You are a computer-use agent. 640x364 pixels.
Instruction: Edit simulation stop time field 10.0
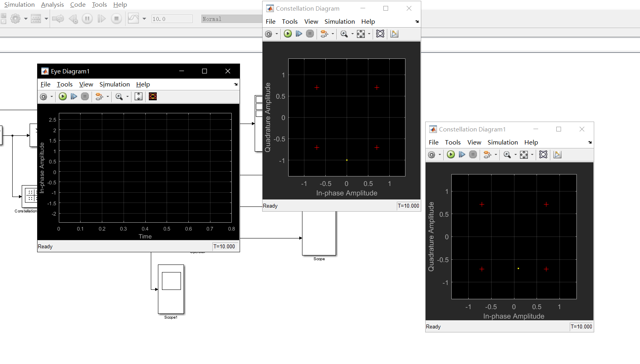(x=172, y=19)
